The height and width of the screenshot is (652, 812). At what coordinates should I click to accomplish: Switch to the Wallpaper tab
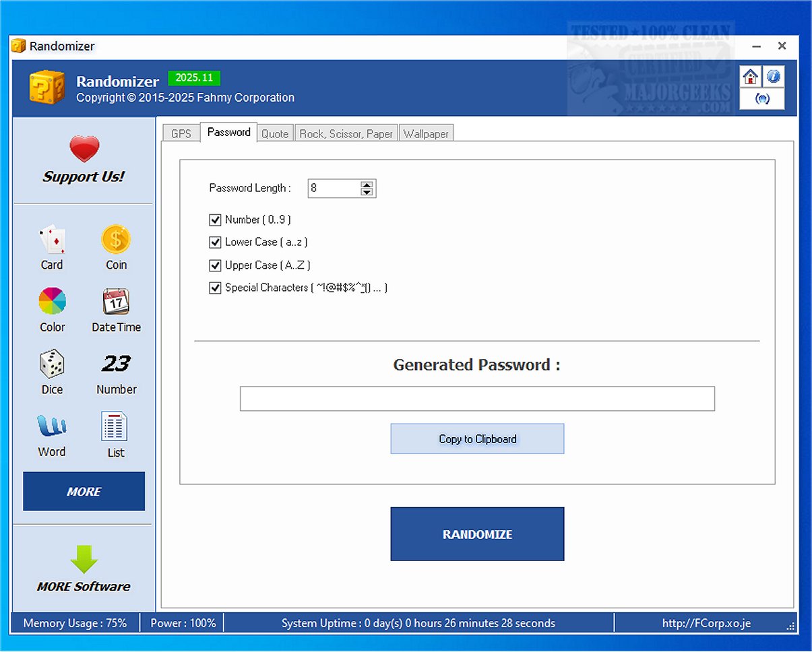tap(426, 133)
